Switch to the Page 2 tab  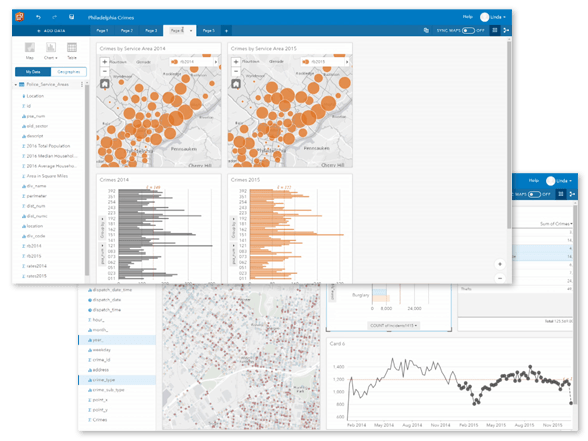pyautogui.click(x=127, y=31)
